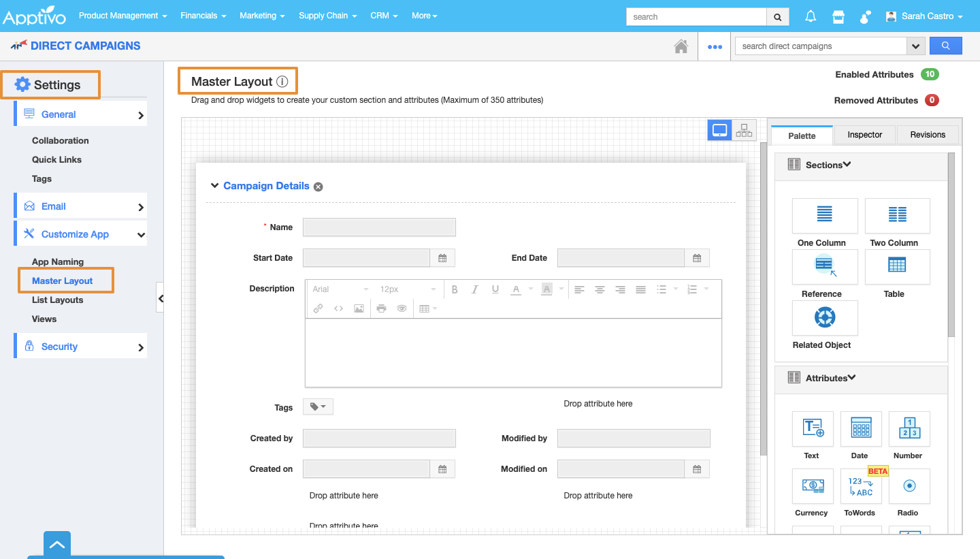This screenshot has width=980, height=559.
Task: Click the top search input field
Action: [696, 17]
